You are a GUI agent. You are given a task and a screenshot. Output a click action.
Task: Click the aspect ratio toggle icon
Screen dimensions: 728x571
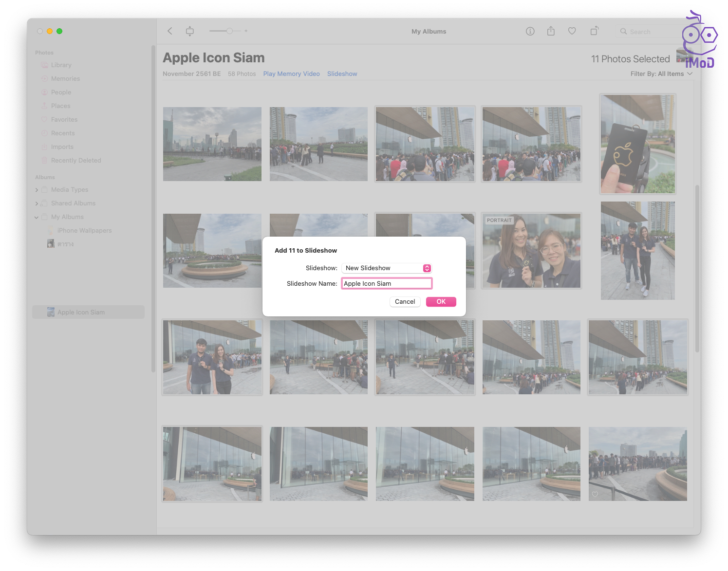point(190,31)
